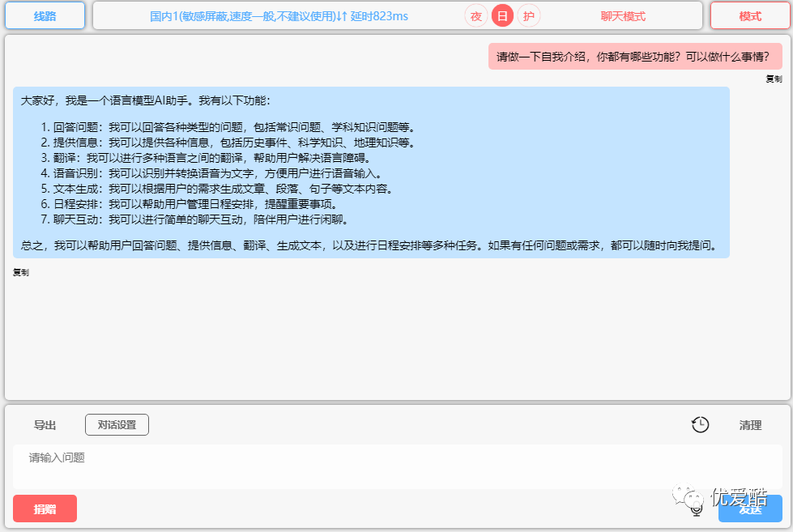793x532 pixels.
Task: Start voice input with the microphone icon
Action: [x=695, y=509]
